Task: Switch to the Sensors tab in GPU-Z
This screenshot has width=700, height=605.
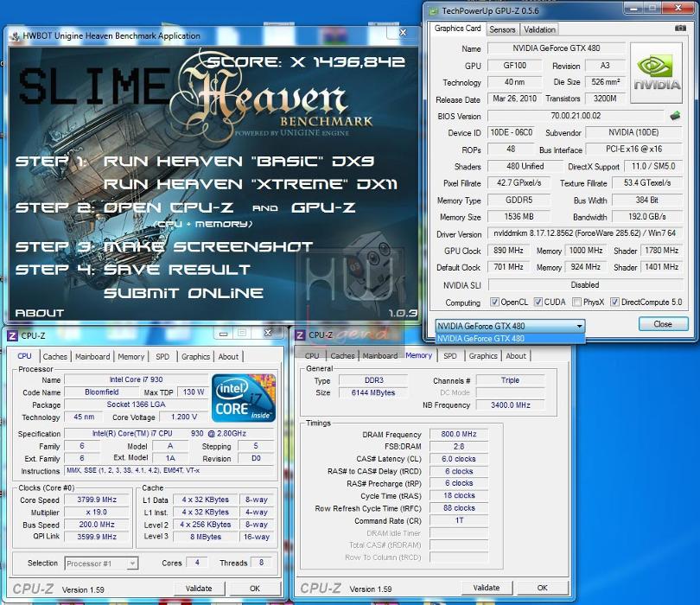Action: click(502, 29)
